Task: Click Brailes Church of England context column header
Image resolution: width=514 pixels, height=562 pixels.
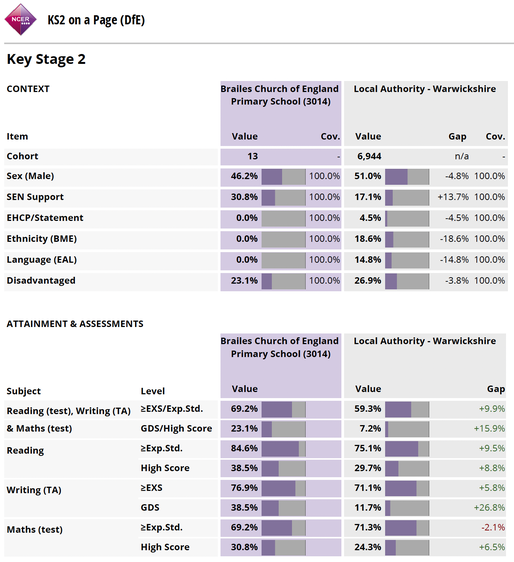Action: [280, 95]
